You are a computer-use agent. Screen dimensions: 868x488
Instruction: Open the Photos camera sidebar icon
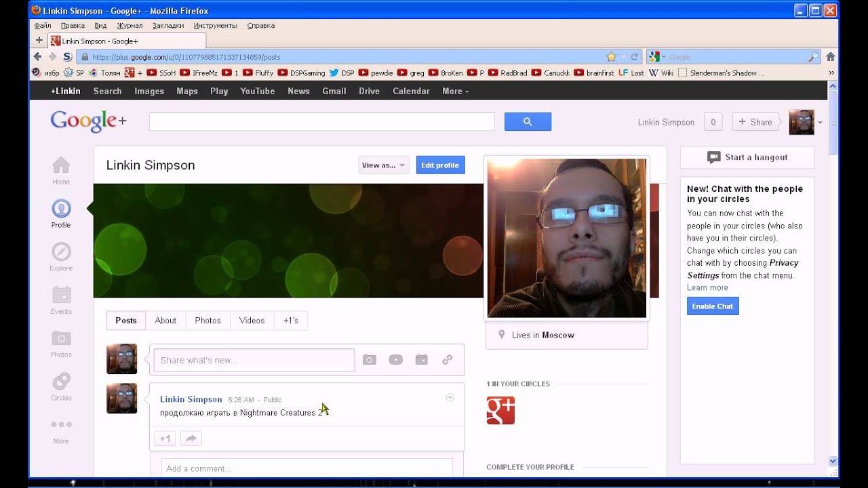[x=61, y=338]
